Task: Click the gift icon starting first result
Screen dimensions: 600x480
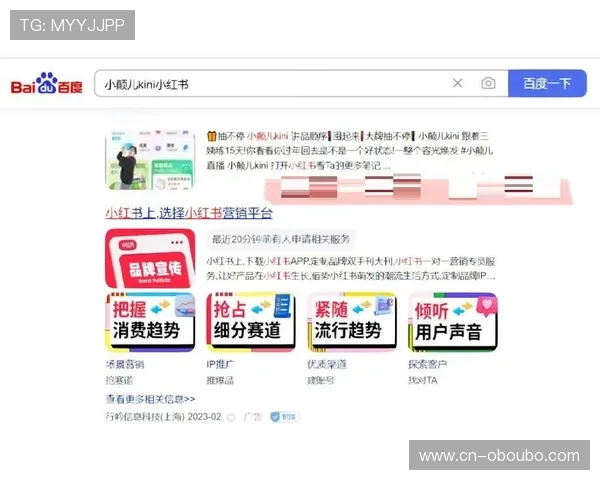Action: pos(212,136)
